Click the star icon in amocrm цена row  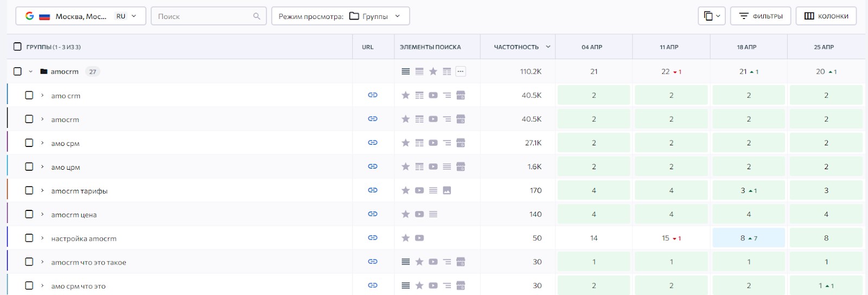[405, 214]
